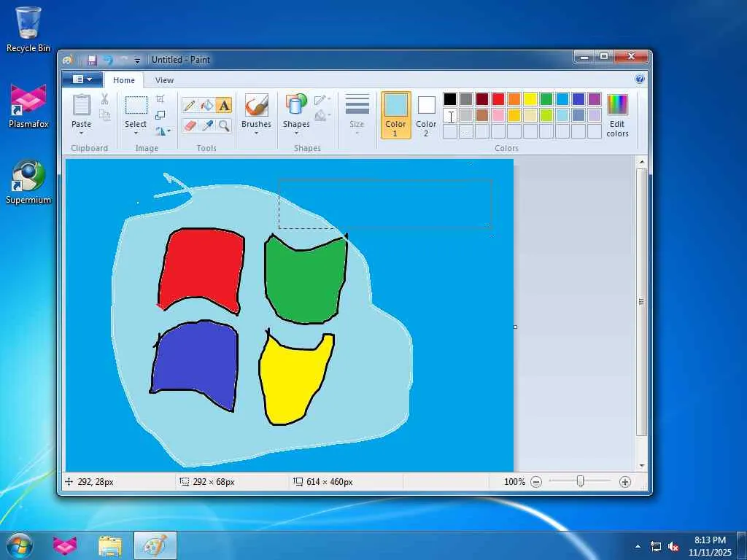This screenshot has width=747, height=560.
Task: Click the zoom in plus button
Action: pos(625,482)
